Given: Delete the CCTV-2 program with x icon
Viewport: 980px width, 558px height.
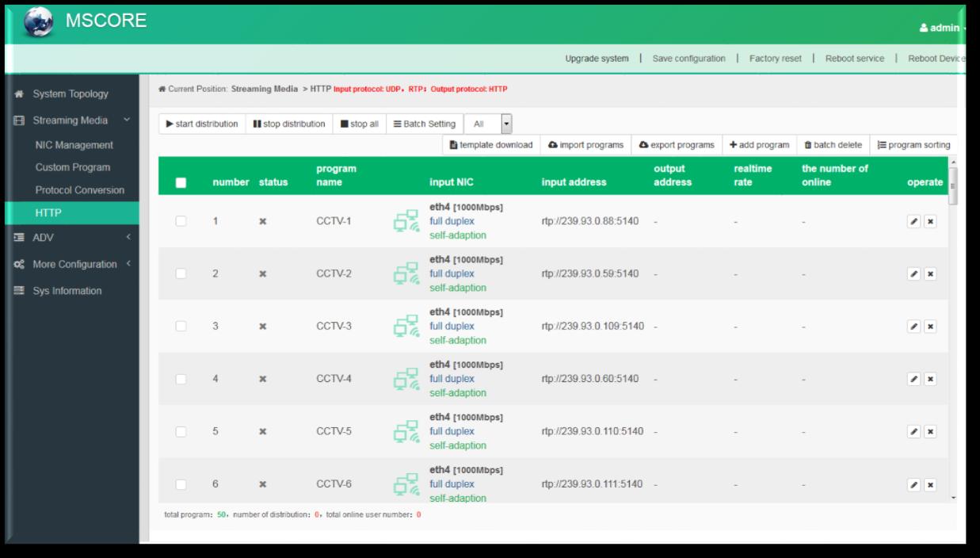Looking at the screenshot, I should pyautogui.click(x=930, y=273).
